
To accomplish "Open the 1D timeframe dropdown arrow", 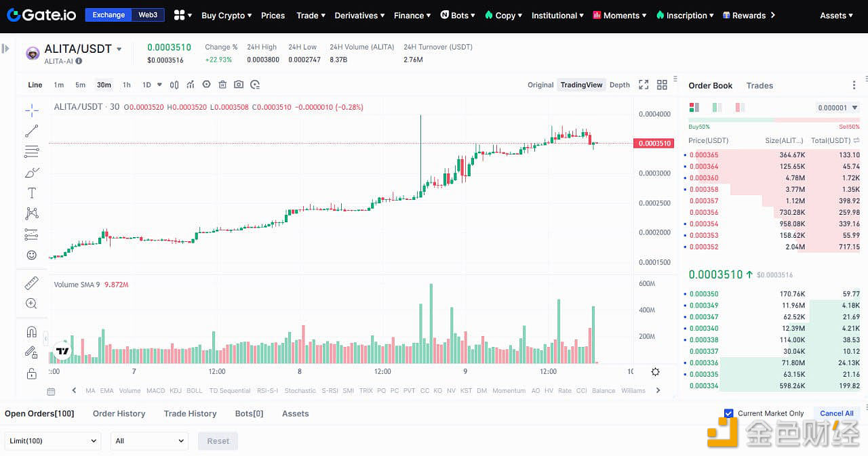I will pos(159,85).
